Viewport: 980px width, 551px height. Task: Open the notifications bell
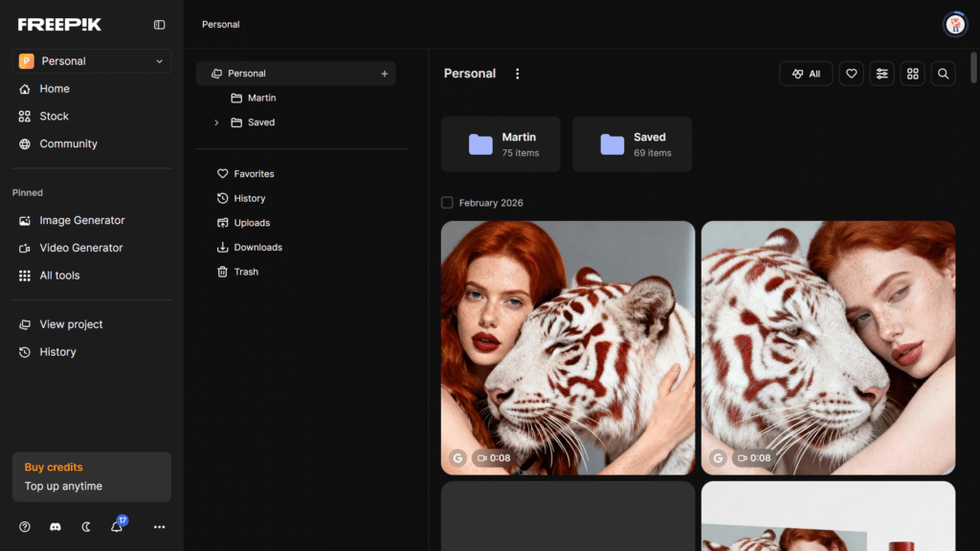click(117, 527)
